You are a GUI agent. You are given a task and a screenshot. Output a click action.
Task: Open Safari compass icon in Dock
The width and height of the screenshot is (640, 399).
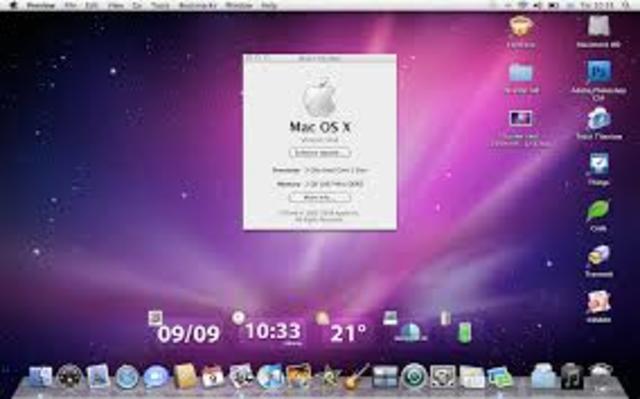127,376
